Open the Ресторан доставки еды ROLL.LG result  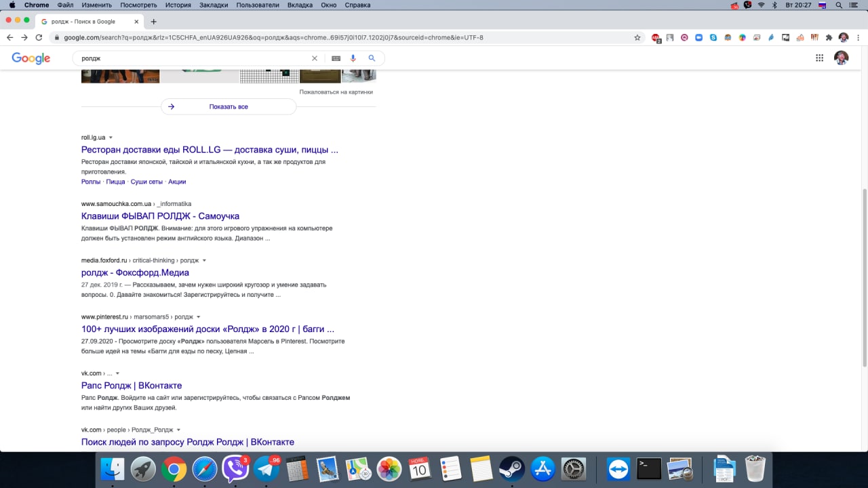click(210, 150)
